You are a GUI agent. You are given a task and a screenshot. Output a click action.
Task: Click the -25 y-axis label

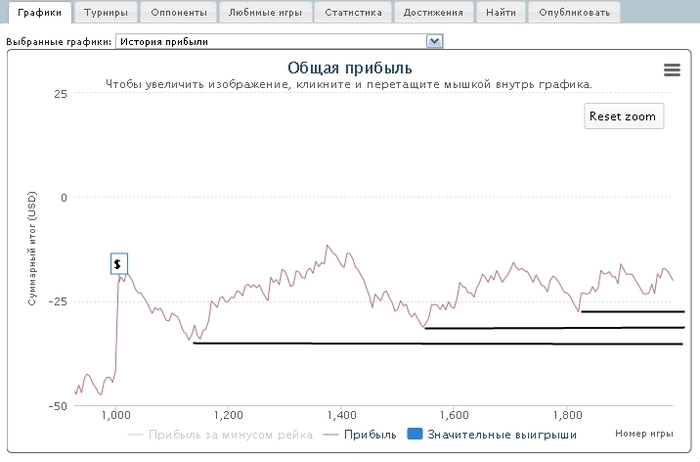tap(58, 302)
